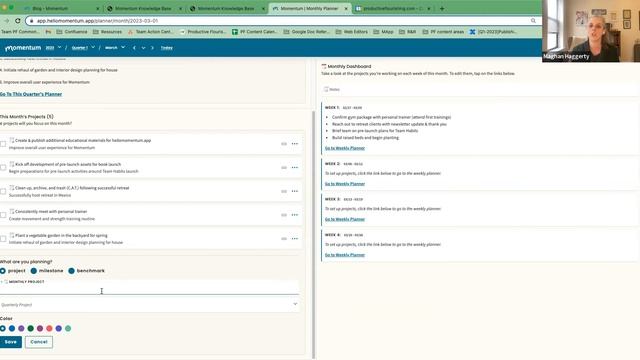
Task: Open the Resources bookmark folder
Action: coord(107,31)
